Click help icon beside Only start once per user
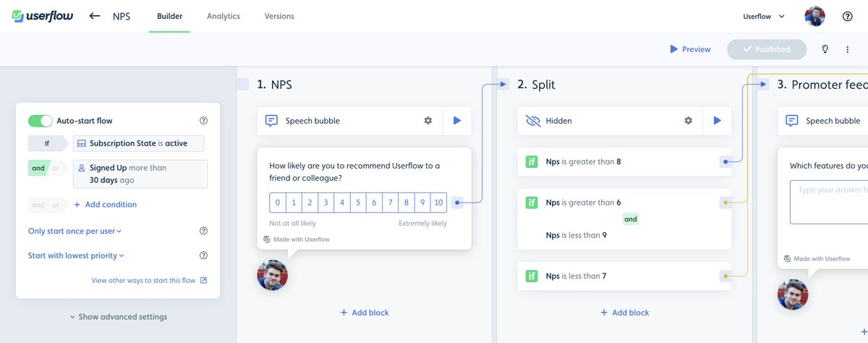Viewport: 868px width, 343px height. click(x=203, y=231)
